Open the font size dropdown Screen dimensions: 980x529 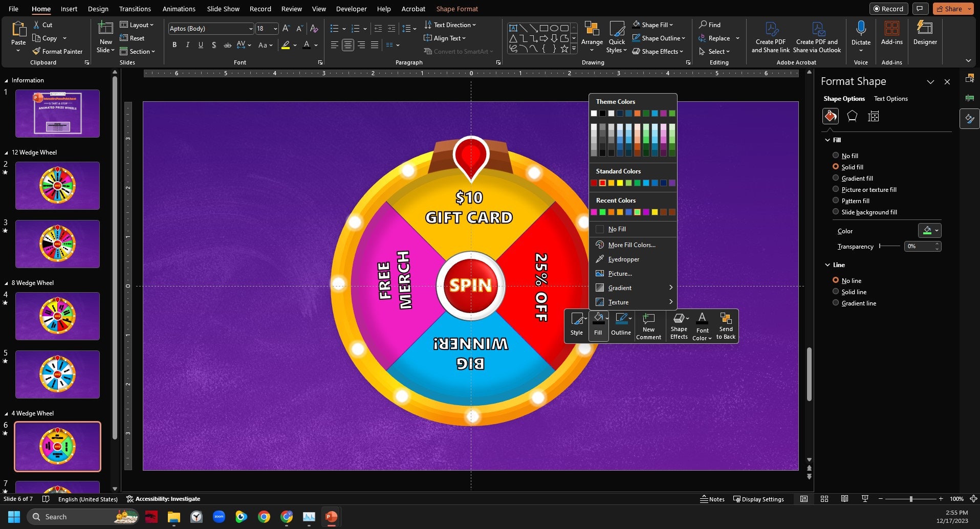(x=275, y=29)
